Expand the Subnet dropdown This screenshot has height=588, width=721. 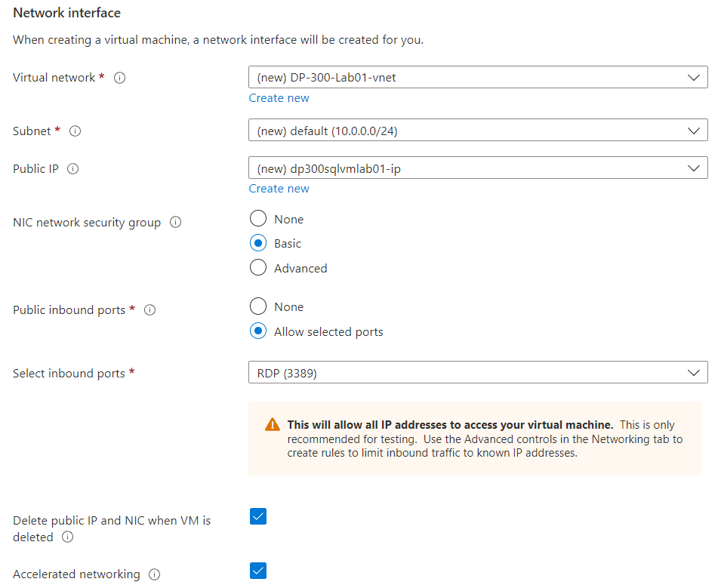tap(477, 131)
